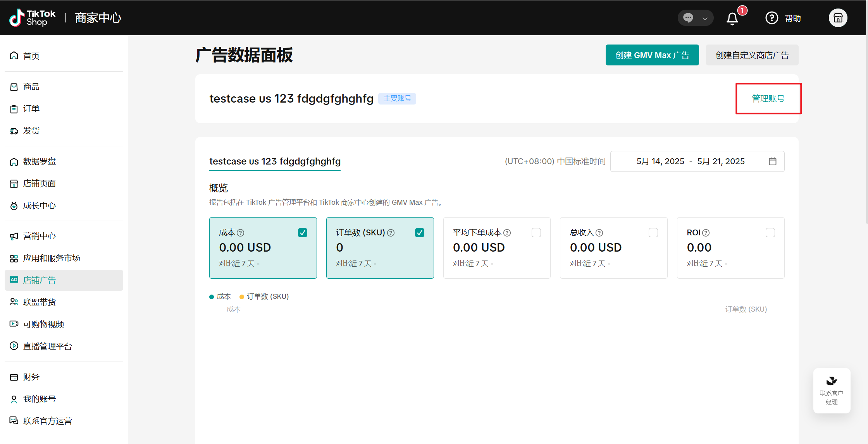Click the shop profile avatar icon
Image resolution: width=868 pixels, height=444 pixels.
(x=838, y=18)
